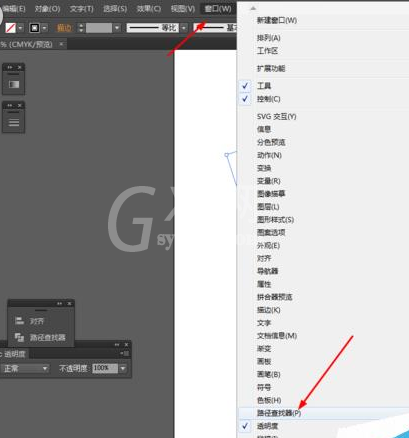The width and height of the screenshot is (409, 438).
Task: Select 导航器 menu entry
Action: (x=323, y=271)
